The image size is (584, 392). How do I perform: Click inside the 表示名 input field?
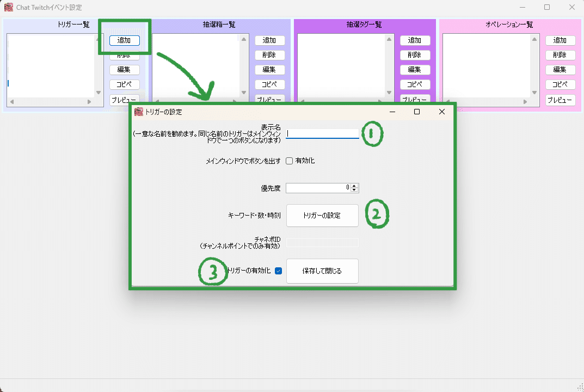[x=322, y=133]
